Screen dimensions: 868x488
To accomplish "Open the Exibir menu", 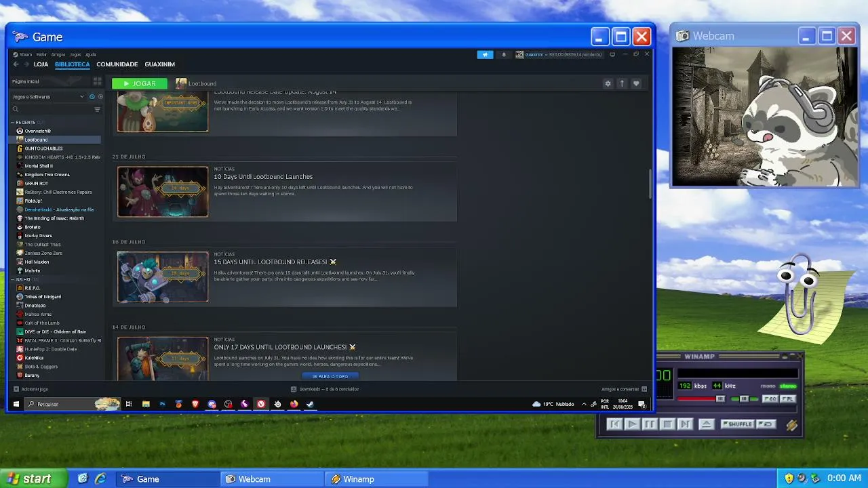I will pos(41,54).
